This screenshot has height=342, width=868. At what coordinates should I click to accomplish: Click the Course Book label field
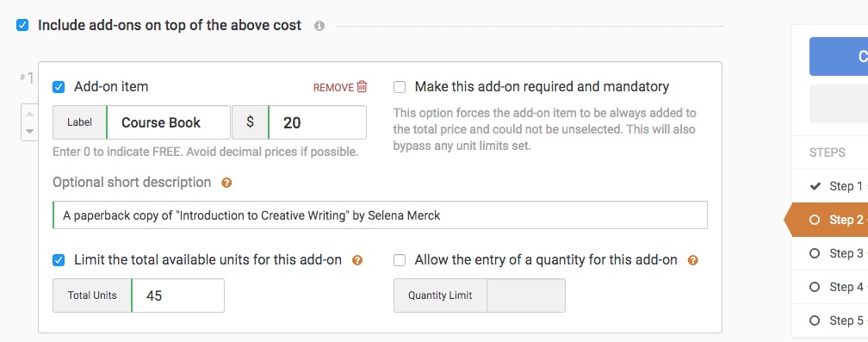(168, 122)
